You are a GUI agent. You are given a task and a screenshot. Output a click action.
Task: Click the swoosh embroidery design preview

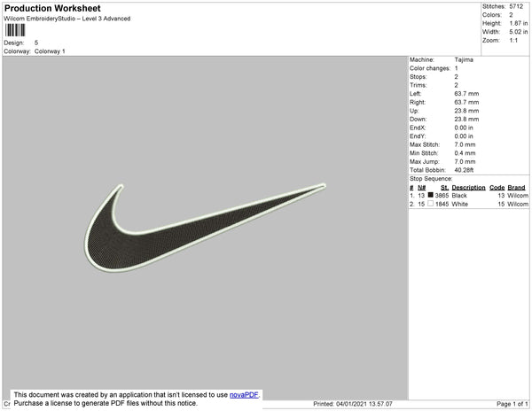pyautogui.click(x=205, y=228)
